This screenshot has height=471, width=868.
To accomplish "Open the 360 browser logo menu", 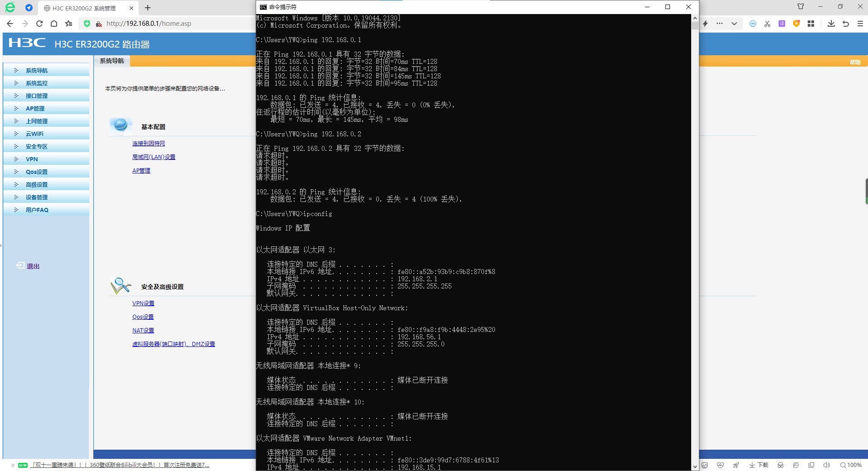I will point(10,7).
